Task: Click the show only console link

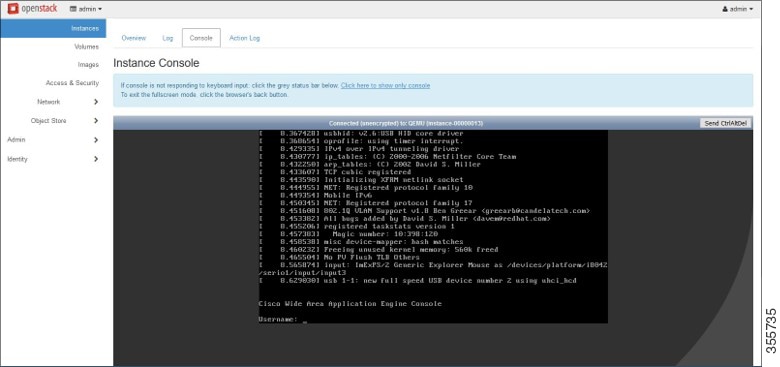Action: coord(386,86)
